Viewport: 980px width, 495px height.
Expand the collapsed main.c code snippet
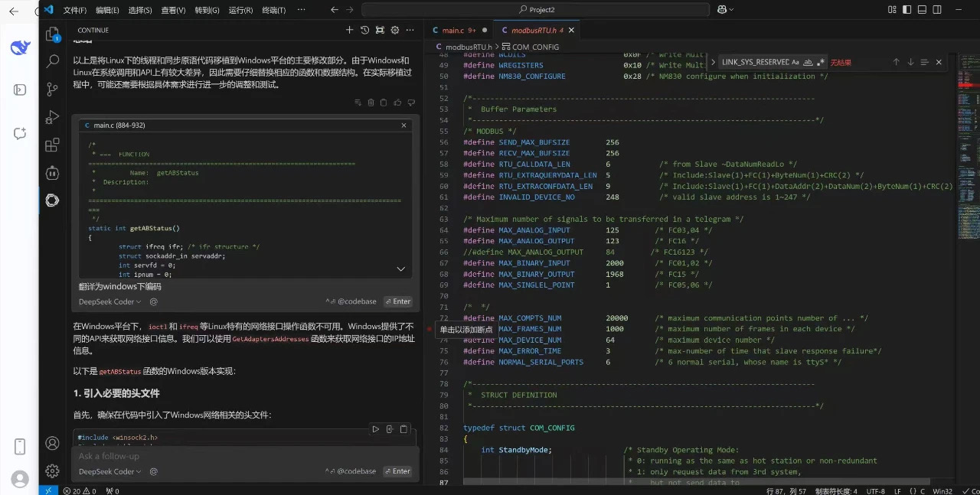coord(400,269)
